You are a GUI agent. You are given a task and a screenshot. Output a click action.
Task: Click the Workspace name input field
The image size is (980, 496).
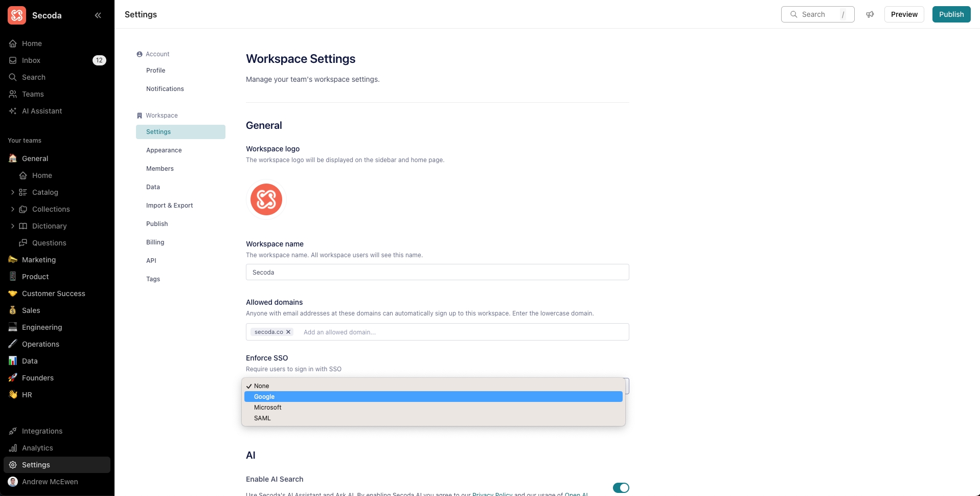tap(437, 272)
